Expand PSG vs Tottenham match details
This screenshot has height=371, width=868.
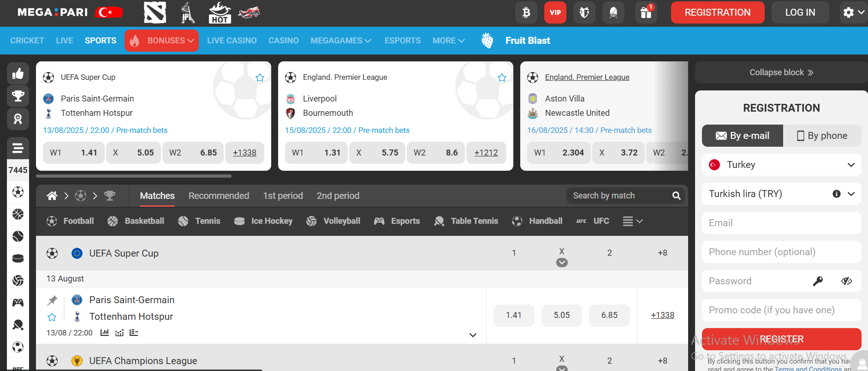pyautogui.click(x=473, y=335)
